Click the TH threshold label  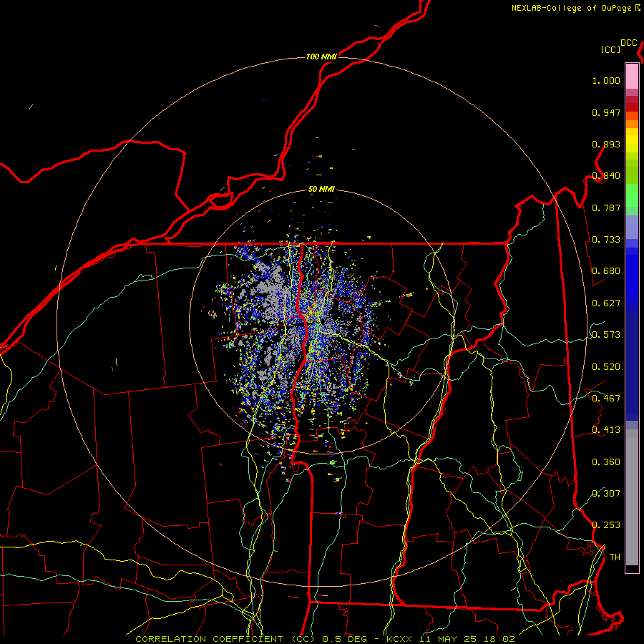615,557
